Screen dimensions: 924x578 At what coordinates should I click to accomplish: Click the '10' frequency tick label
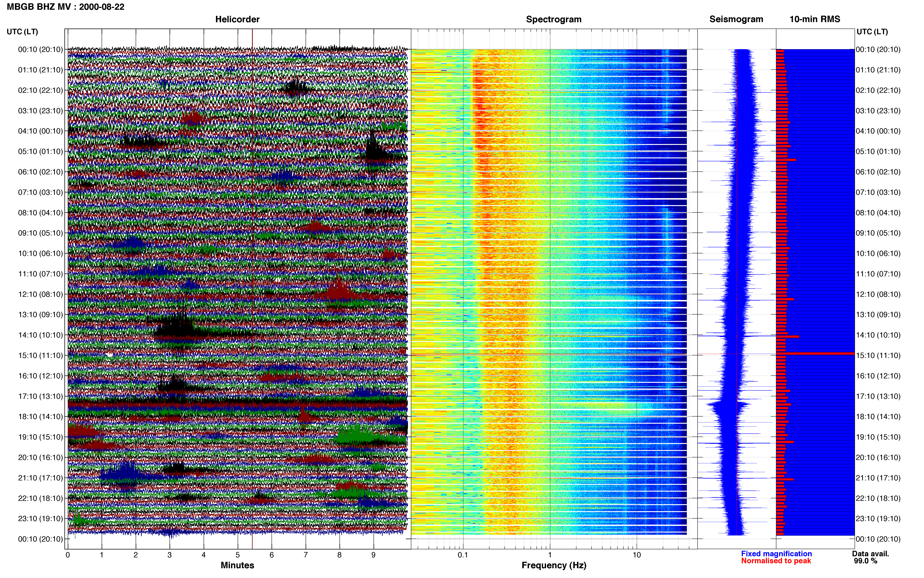(x=637, y=555)
